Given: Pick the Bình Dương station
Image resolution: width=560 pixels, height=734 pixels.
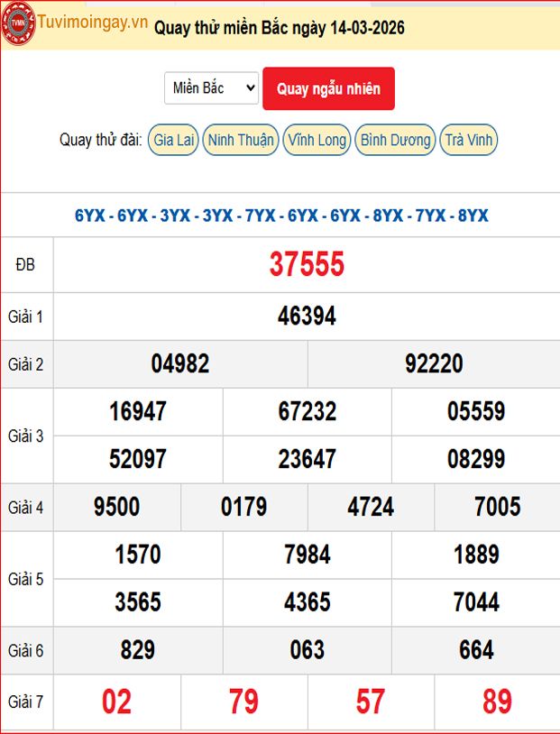Looking at the screenshot, I should click(x=395, y=140).
